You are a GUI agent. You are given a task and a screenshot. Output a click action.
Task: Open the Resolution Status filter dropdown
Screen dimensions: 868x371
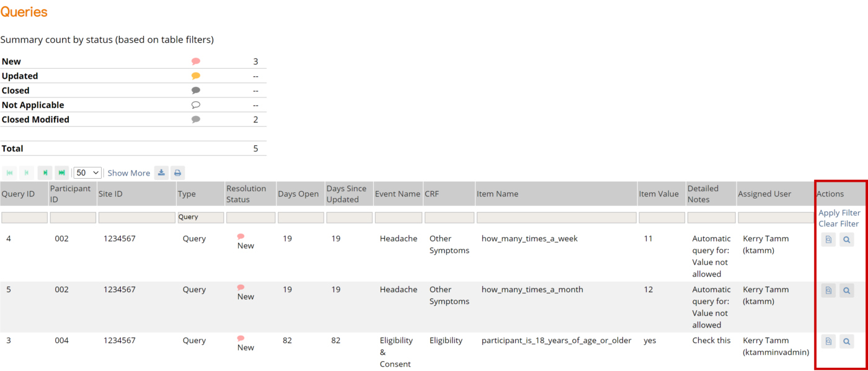[250, 217]
